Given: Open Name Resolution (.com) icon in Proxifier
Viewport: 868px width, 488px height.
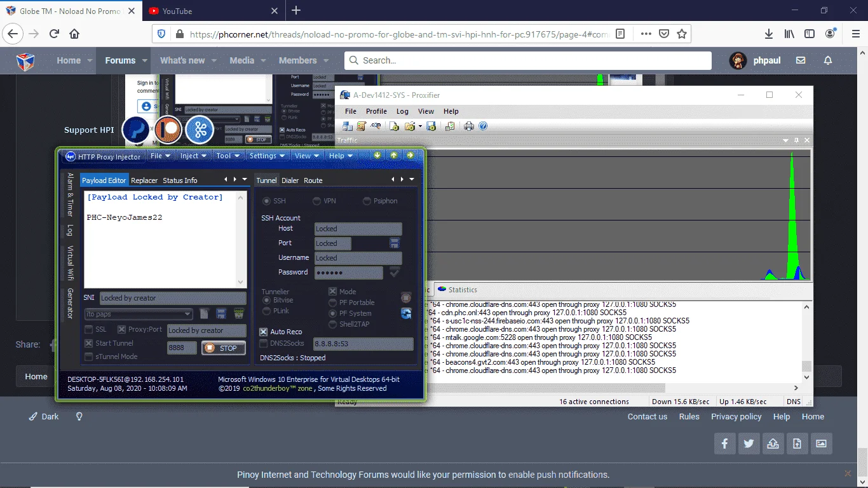Looking at the screenshot, I should (376, 126).
